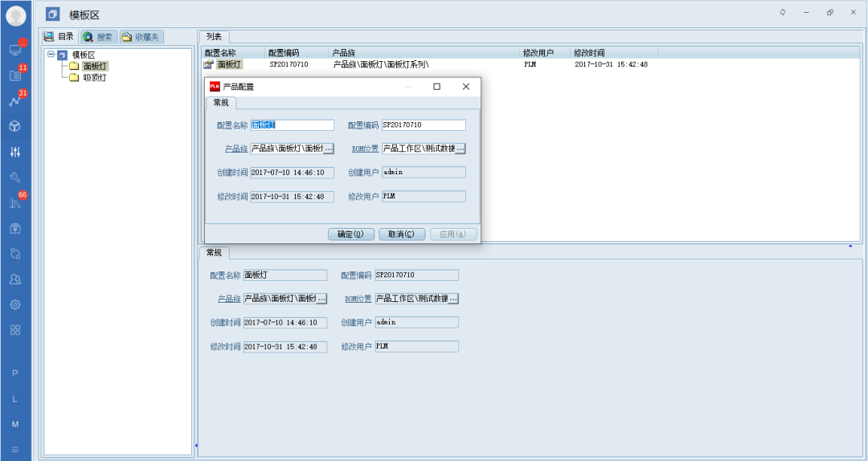Open the four-squares grid icon in sidebar
868x461 pixels.
tap(15, 330)
